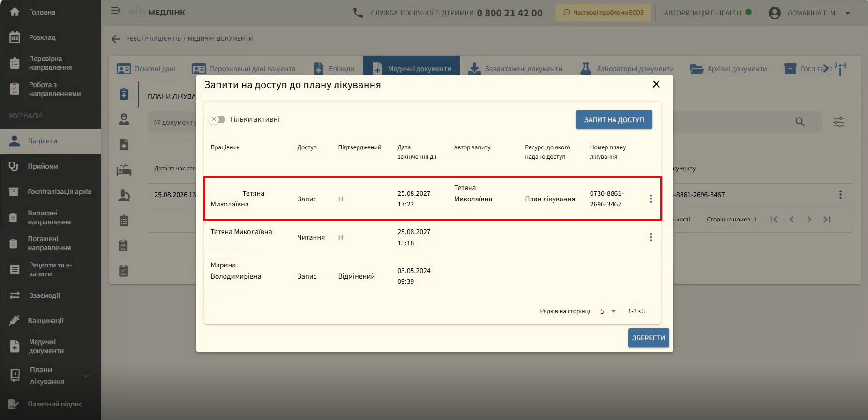Click the РЕЄСТР ПАЦІЄНТІВ breadcrumb link
868x420 pixels.
click(153, 39)
